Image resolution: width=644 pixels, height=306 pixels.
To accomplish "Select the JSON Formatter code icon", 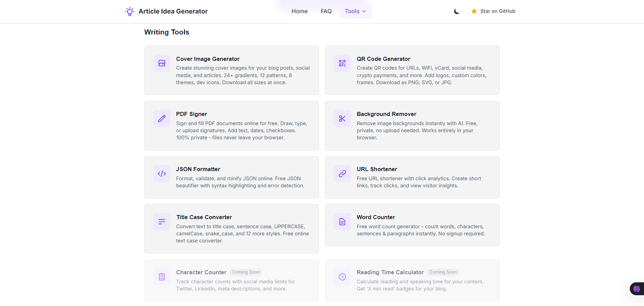I will [x=162, y=173].
